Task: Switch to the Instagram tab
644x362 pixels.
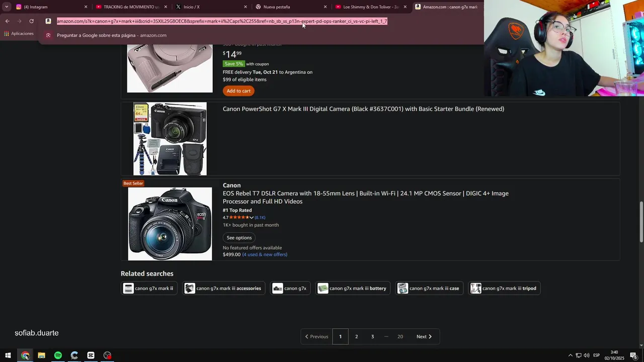Action: point(50,7)
